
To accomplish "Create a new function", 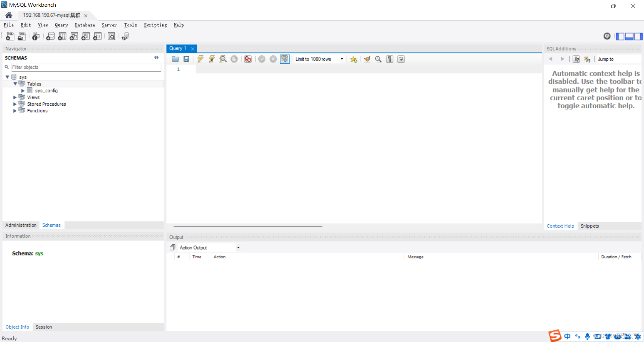I will pyautogui.click(x=97, y=36).
